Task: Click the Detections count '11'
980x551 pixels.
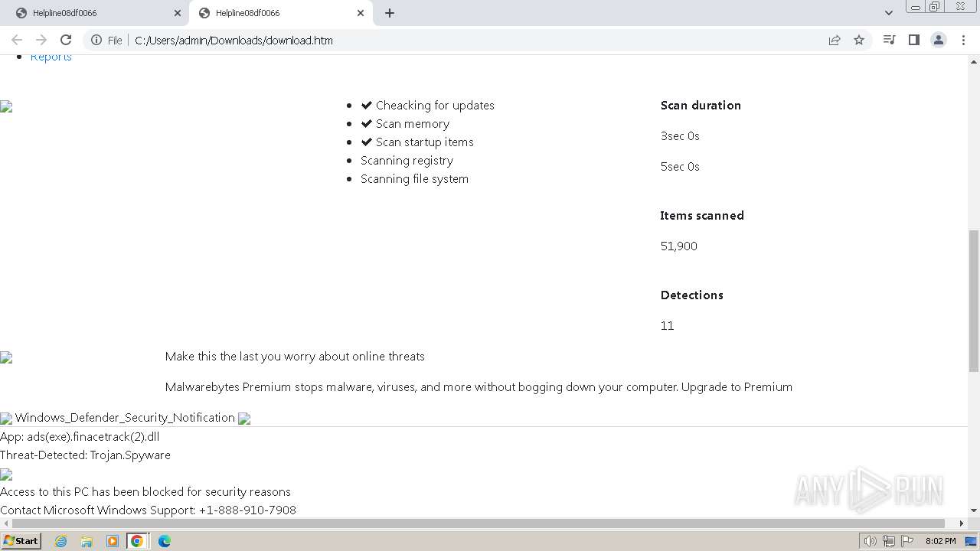Action: (x=668, y=326)
